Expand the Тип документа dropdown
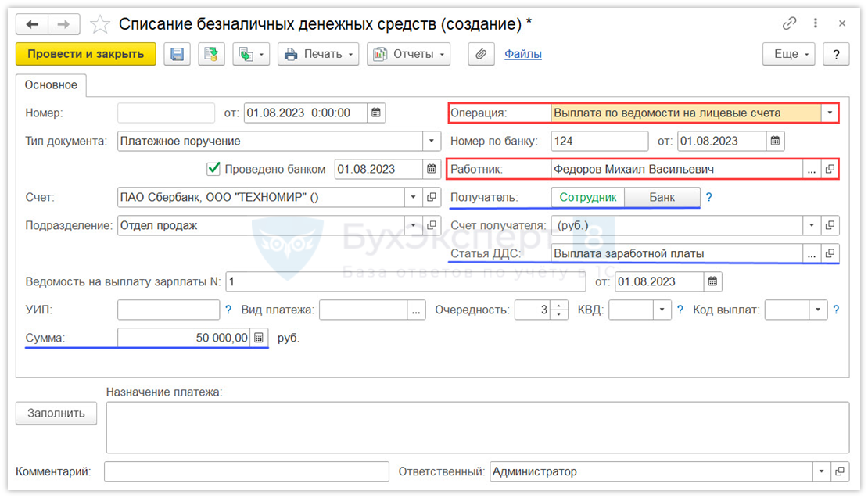The width and height of the screenshot is (868, 498). point(431,141)
